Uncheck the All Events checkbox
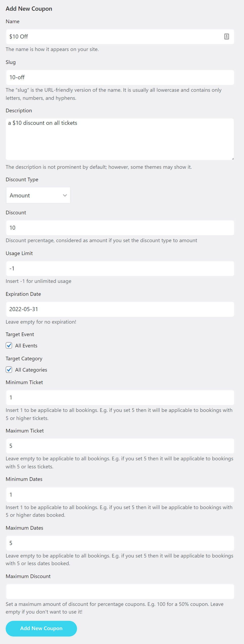244x644 pixels. coord(9,345)
